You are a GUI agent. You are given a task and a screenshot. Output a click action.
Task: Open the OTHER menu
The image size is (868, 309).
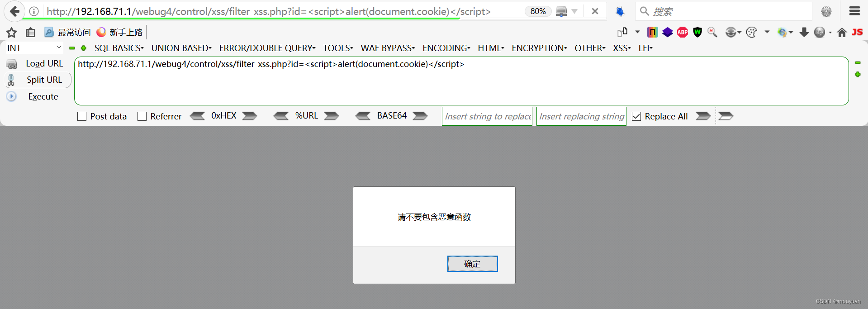pos(590,48)
